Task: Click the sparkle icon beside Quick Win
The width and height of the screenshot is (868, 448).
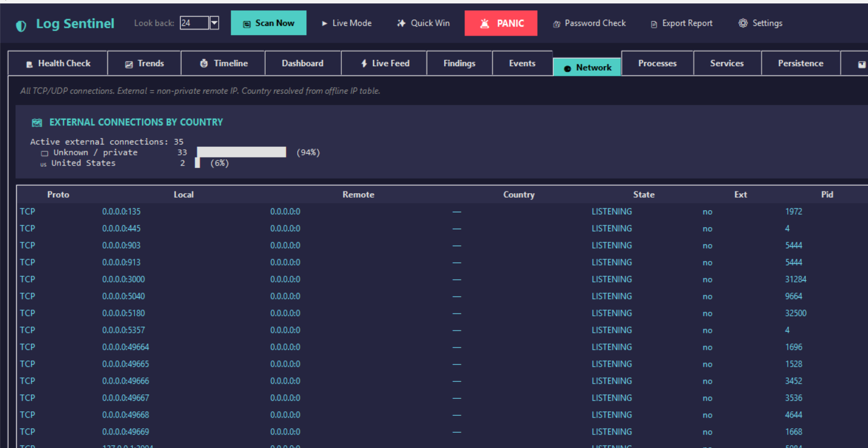Action: pyautogui.click(x=401, y=23)
